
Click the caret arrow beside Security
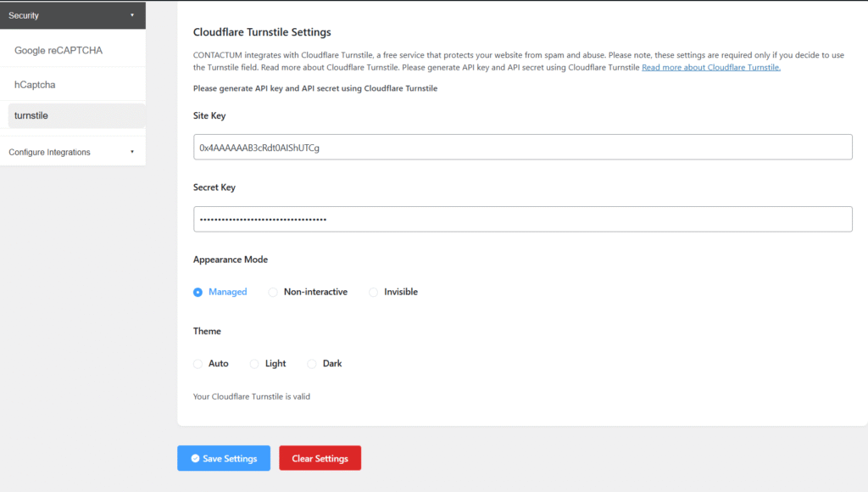[132, 15]
